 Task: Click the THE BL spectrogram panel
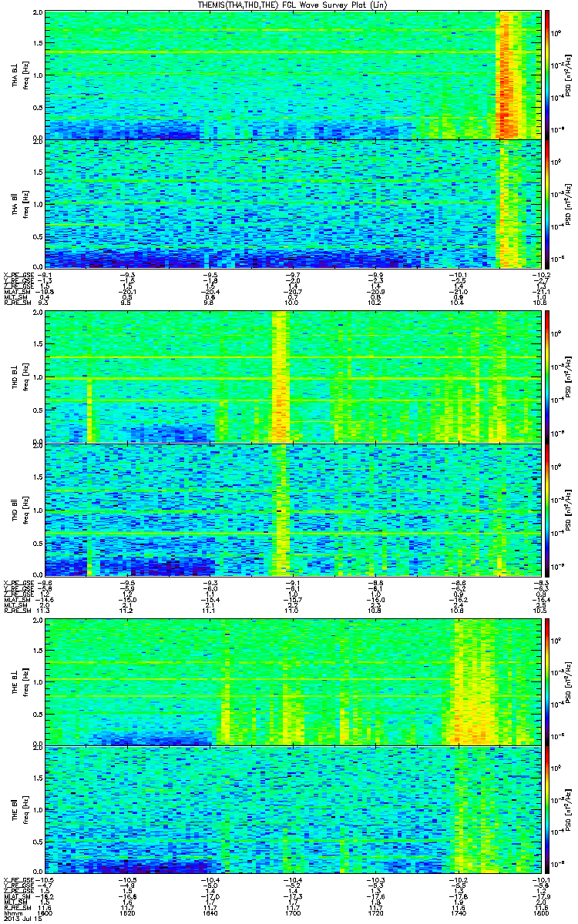293,681
